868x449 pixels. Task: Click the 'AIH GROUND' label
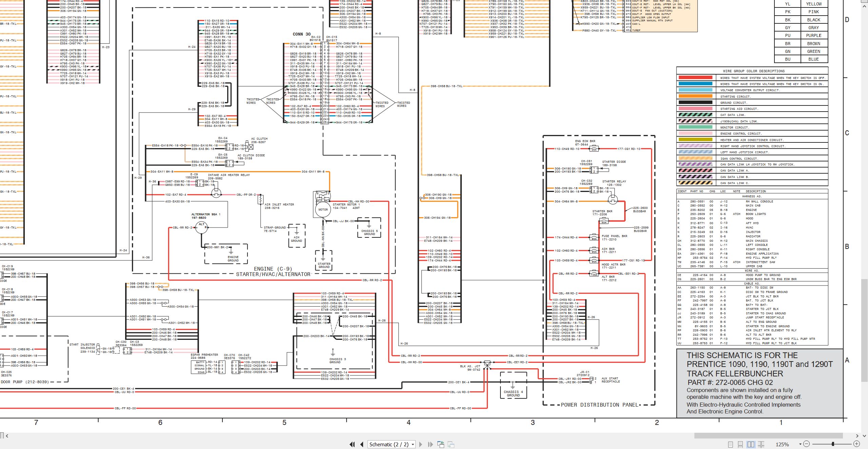296,239
